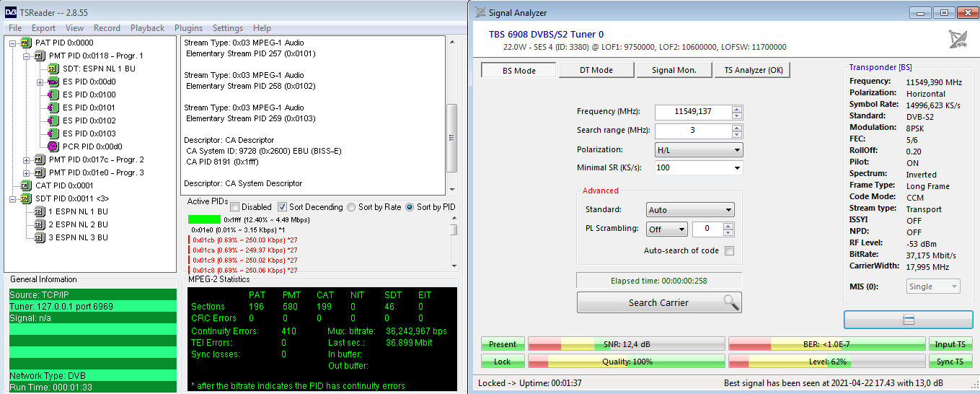Screen dimensions: 980x394
Task: Click the Search Carrier button
Action: point(659,302)
